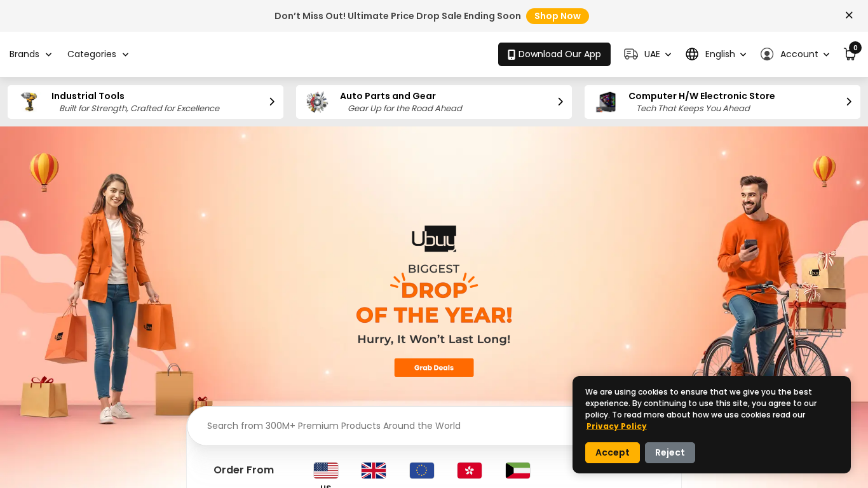868x488 pixels.
Task: Open Auto Parts and Gear card
Action: click(x=434, y=102)
